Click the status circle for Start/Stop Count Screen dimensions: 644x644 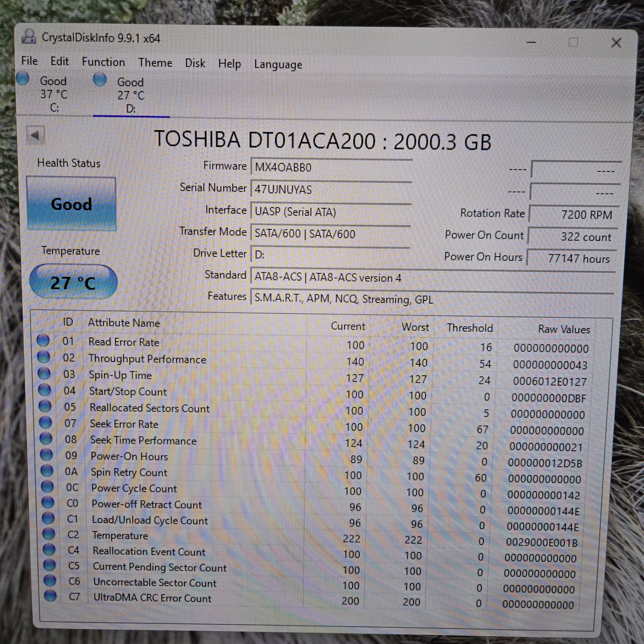tap(44, 390)
